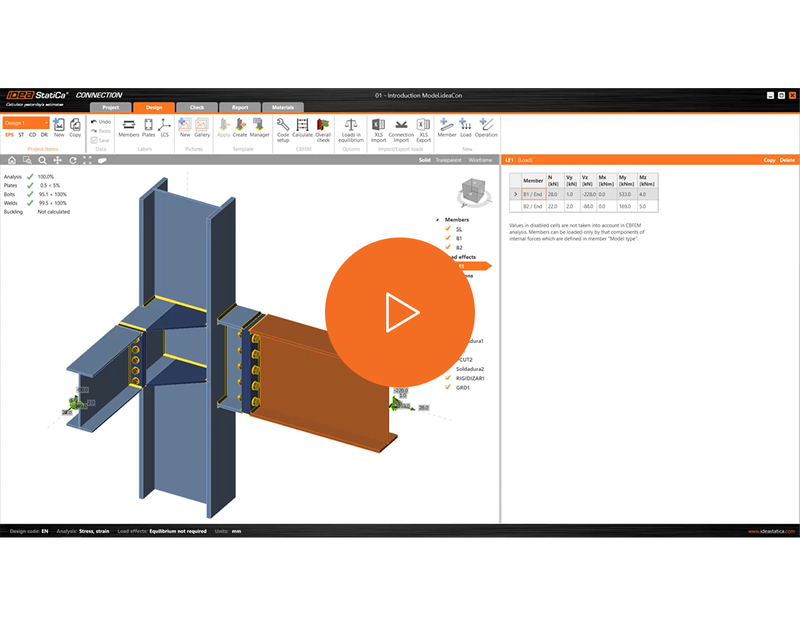The height and width of the screenshot is (625, 800).
Task: Open Code setup wrench icon
Action: point(283,129)
